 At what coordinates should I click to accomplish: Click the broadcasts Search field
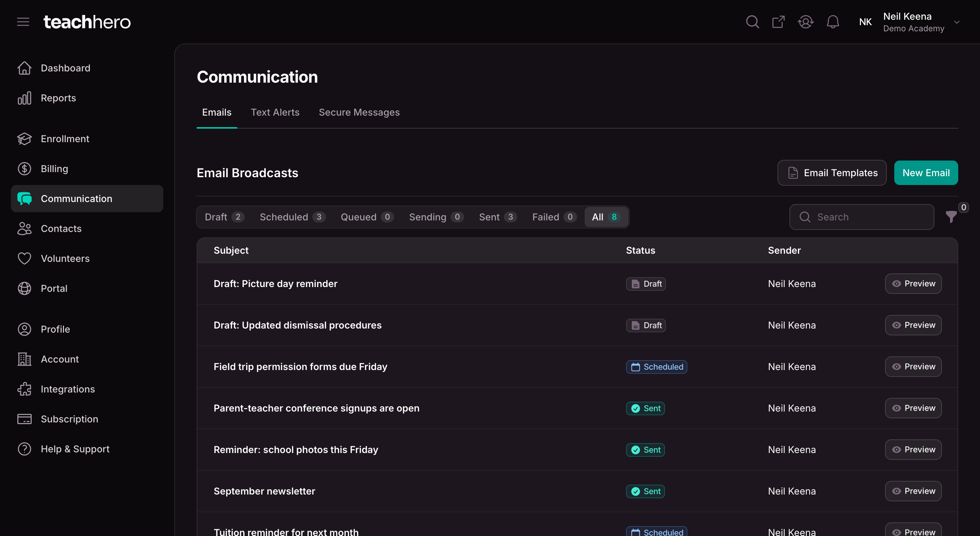tap(862, 217)
